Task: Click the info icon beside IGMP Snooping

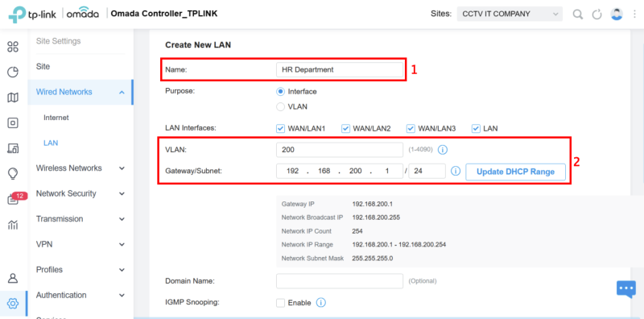Action: point(320,303)
